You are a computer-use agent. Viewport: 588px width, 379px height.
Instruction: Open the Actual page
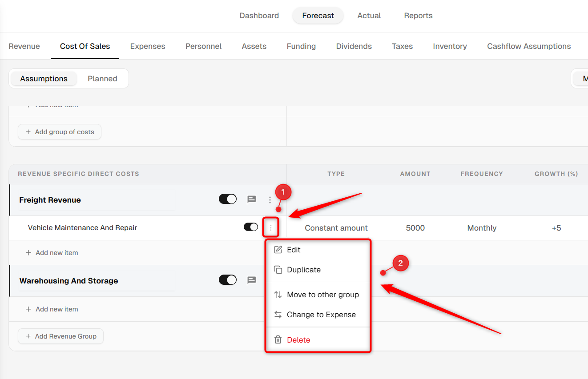point(369,16)
